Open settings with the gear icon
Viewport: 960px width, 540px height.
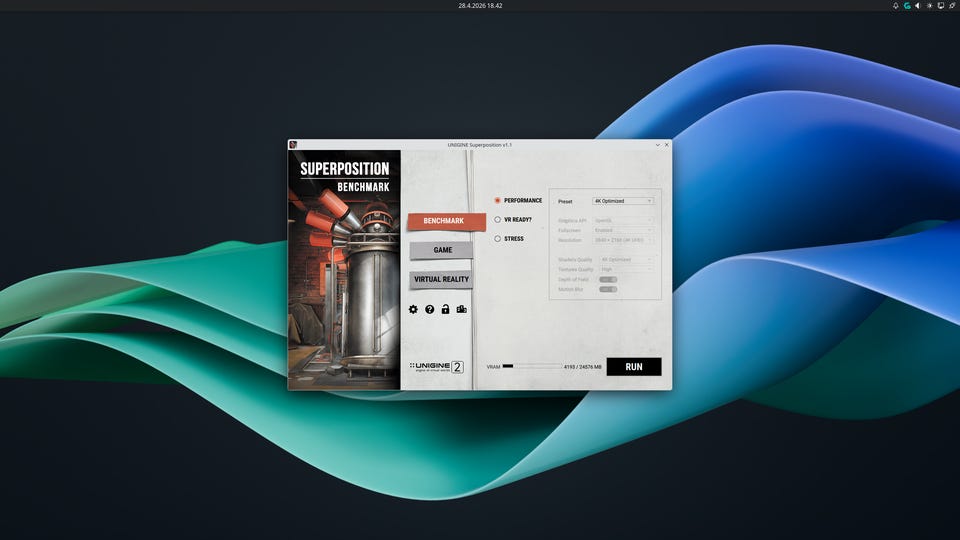point(413,309)
